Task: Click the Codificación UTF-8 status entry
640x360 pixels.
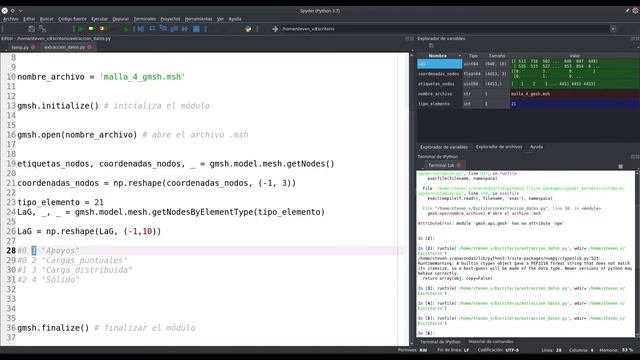Action: (498, 350)
